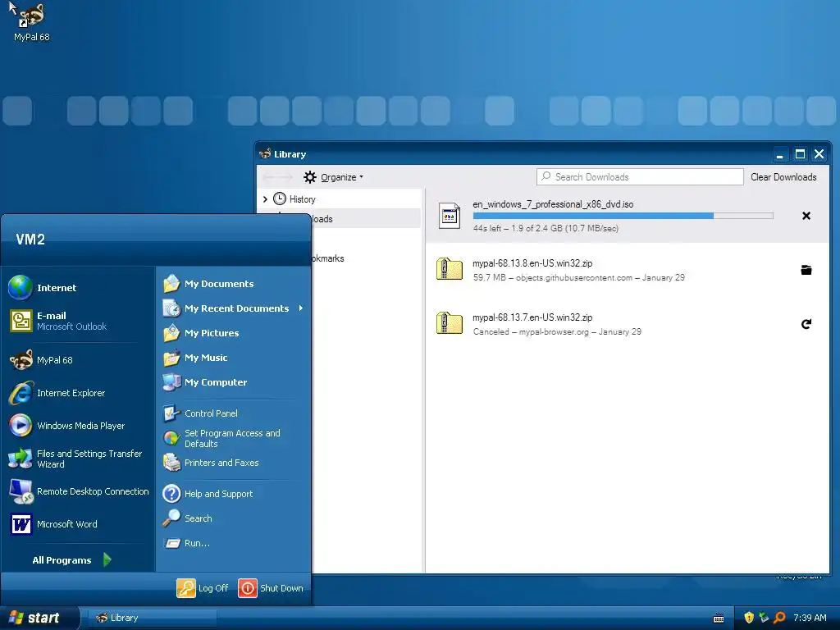Screen dimensions: 840x630
Task: Select the mypal-68.13.7.en-US.win32.zip entry
Action: click(627, 323)
